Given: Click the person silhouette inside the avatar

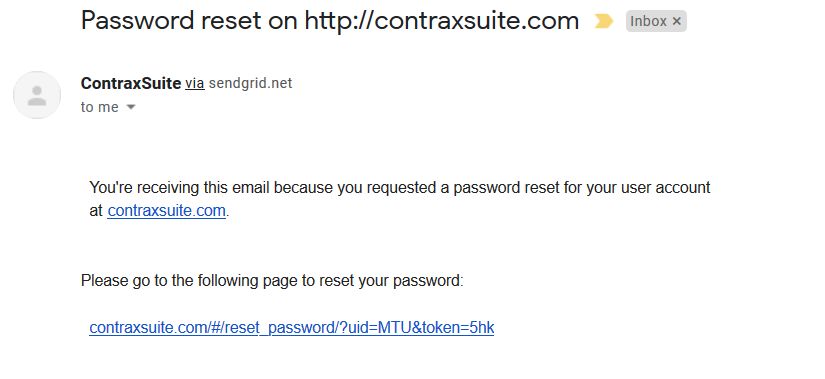Looking at the screenshot, I should [x=37, y=96].
